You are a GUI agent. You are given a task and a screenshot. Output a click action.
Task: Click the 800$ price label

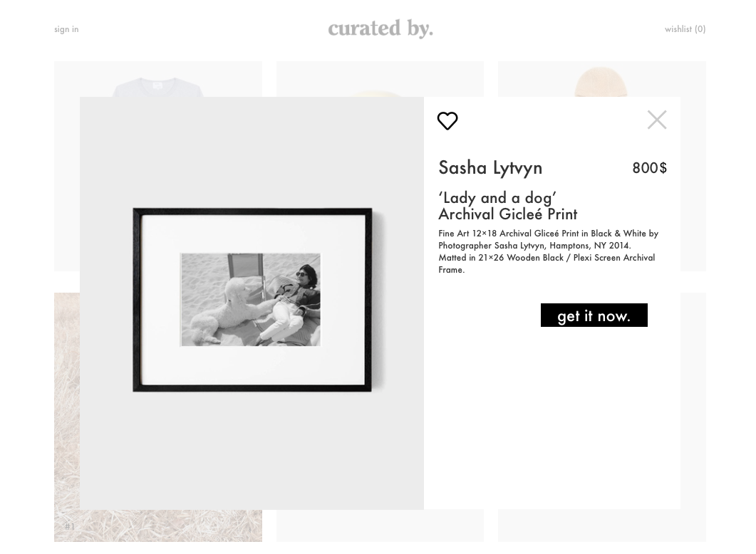(649, 167)
